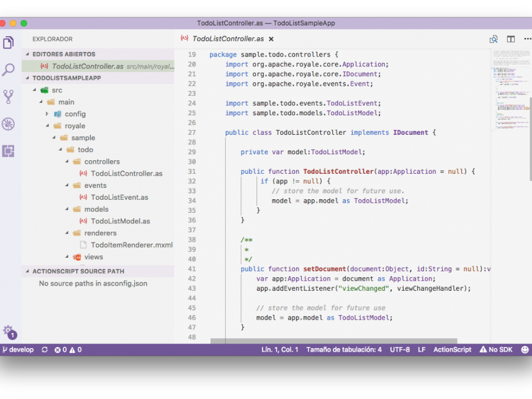Close the TodoListController.as tab
This screenshot has width=532, height=399.
pyautogui.click(x=271, y=39)
